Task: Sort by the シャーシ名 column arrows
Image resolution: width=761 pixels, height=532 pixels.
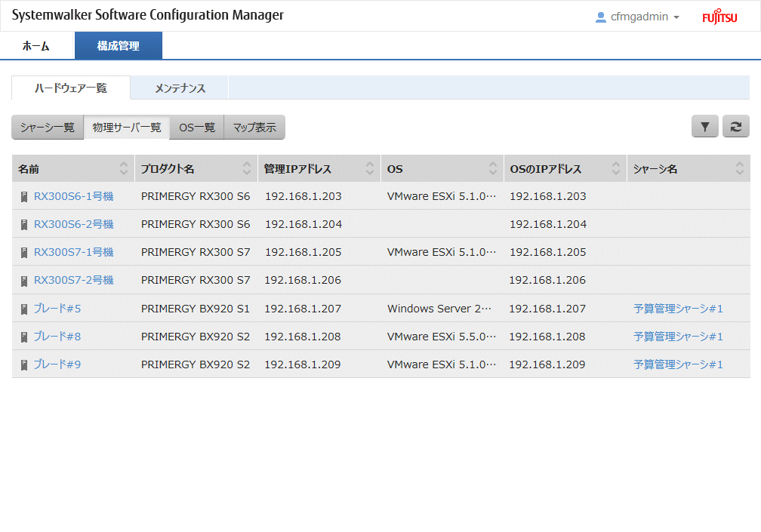Action: coord(740,168)
